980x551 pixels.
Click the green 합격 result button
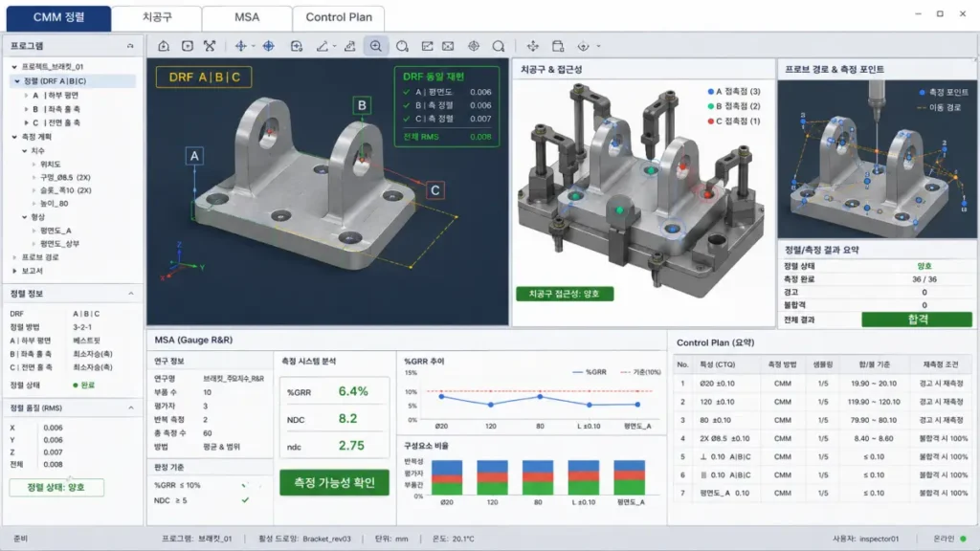pyautogui.click(x=917, y=320)
